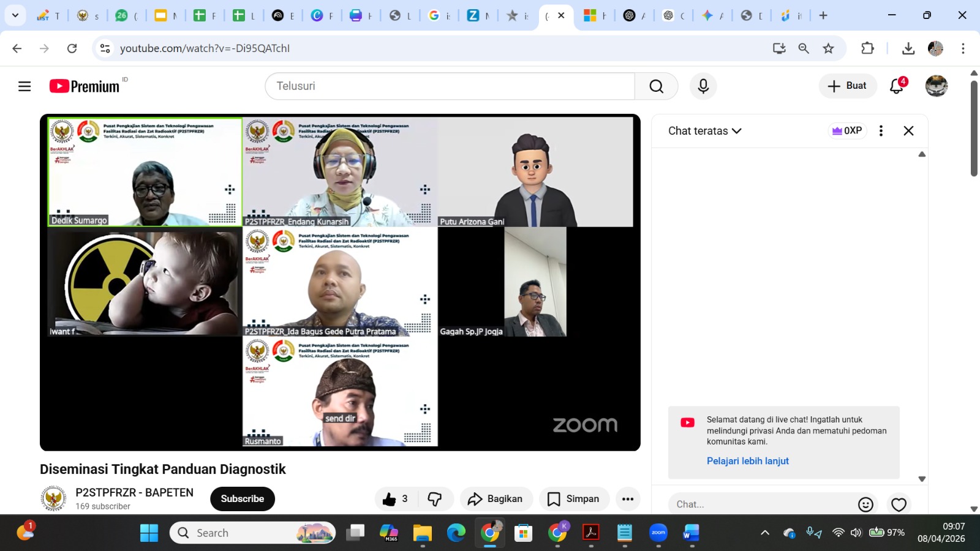Expand the Chat teratas dropdown
Screen dimensions: 980x551
coord(704,131)
